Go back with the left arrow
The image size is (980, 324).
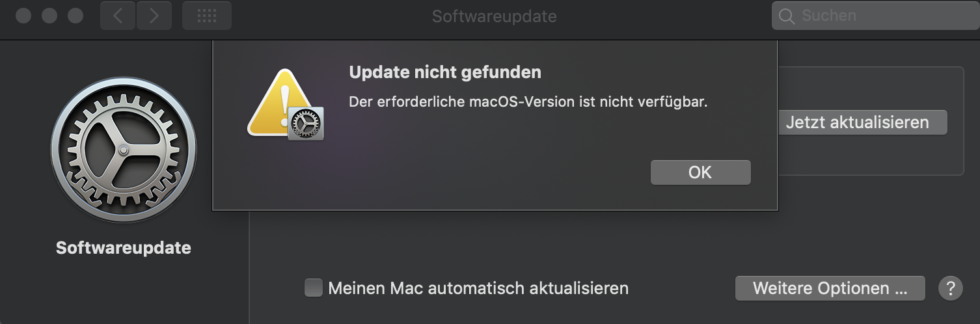tap(118, 16)
